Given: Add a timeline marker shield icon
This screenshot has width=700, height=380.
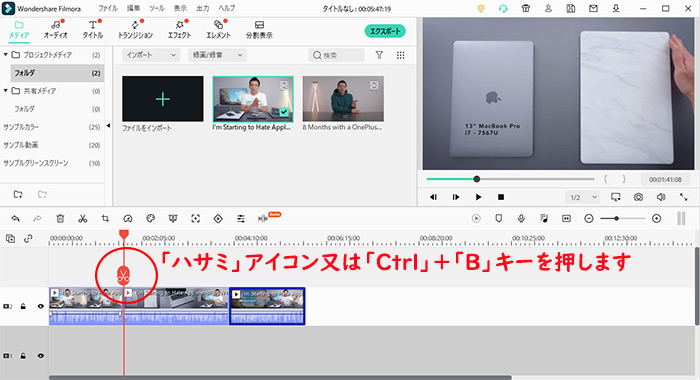Looking at the screenshot, I should [x=499, y=218].
